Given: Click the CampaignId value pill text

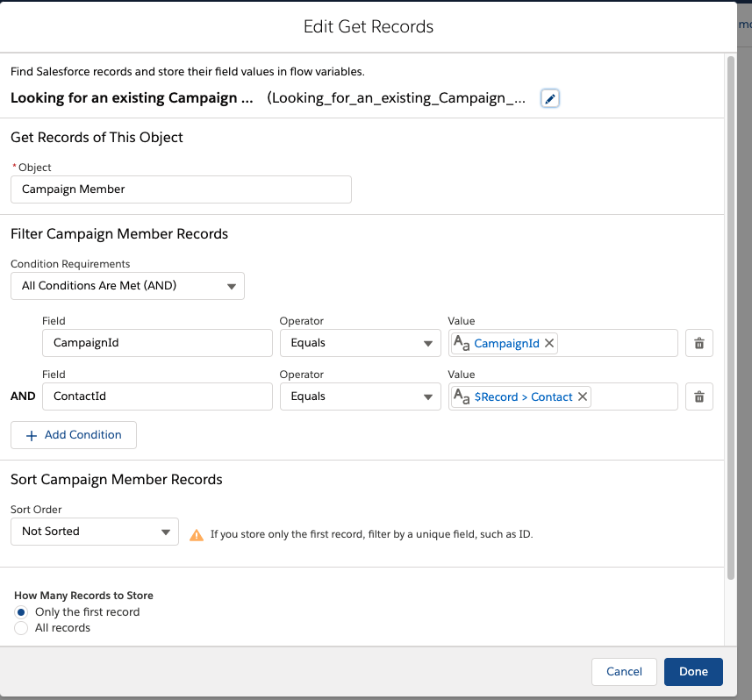Looking at the screenshot, I should [506, 343].
